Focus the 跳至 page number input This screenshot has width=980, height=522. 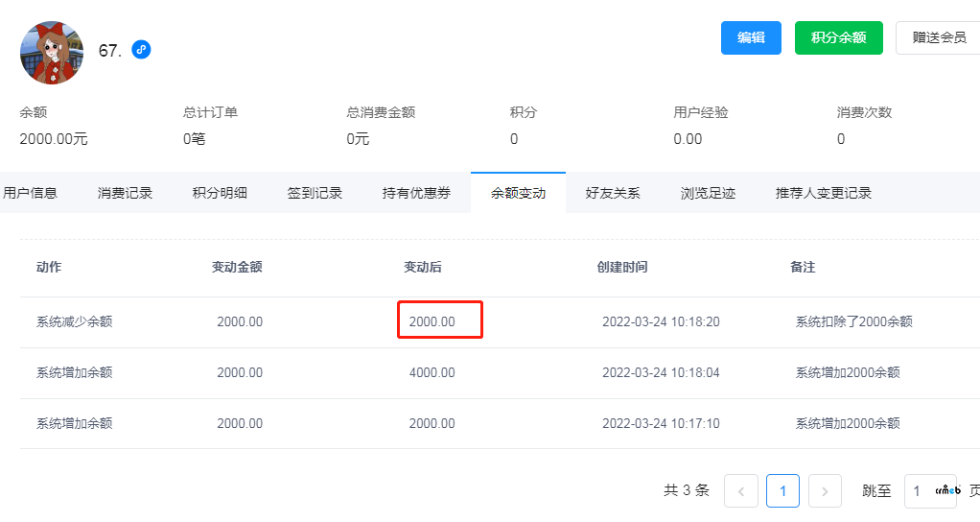(931, 490)
